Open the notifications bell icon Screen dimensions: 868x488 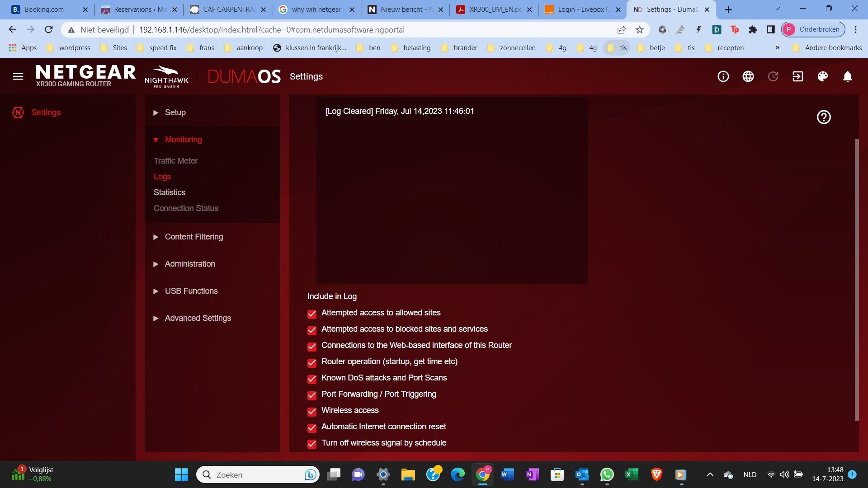848,76
